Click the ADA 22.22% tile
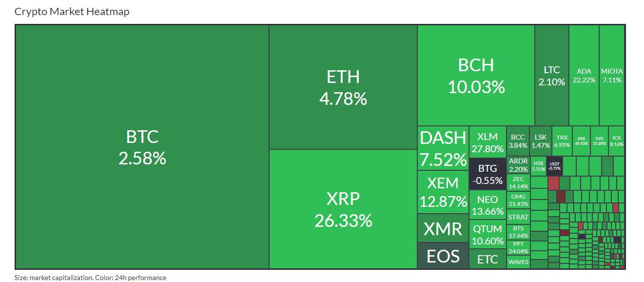 point(584,76)
